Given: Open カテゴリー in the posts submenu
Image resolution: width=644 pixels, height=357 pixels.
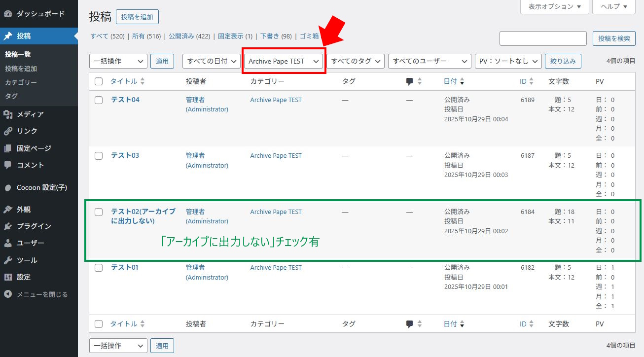Looking at the screenshot, I should click(21, 82).
